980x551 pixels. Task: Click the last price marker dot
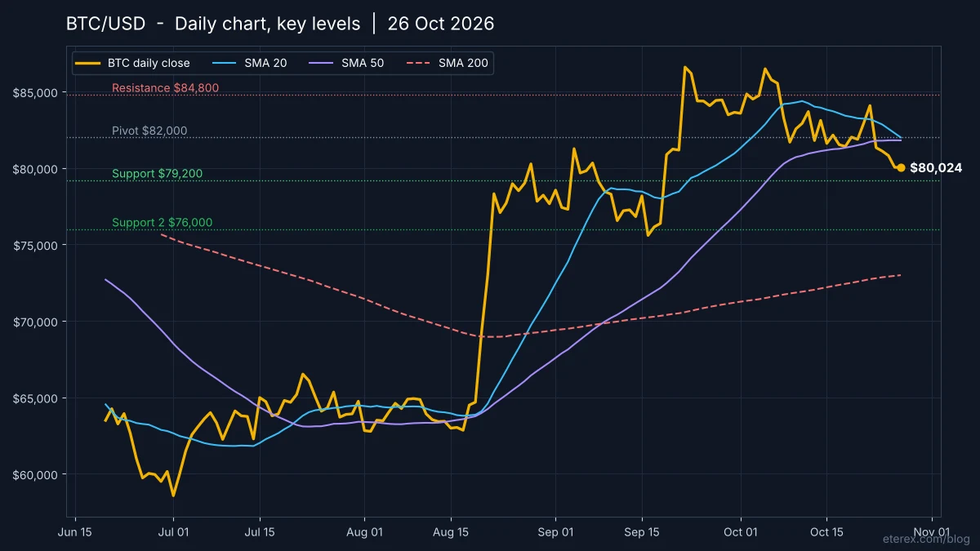(x=901, y=167)
